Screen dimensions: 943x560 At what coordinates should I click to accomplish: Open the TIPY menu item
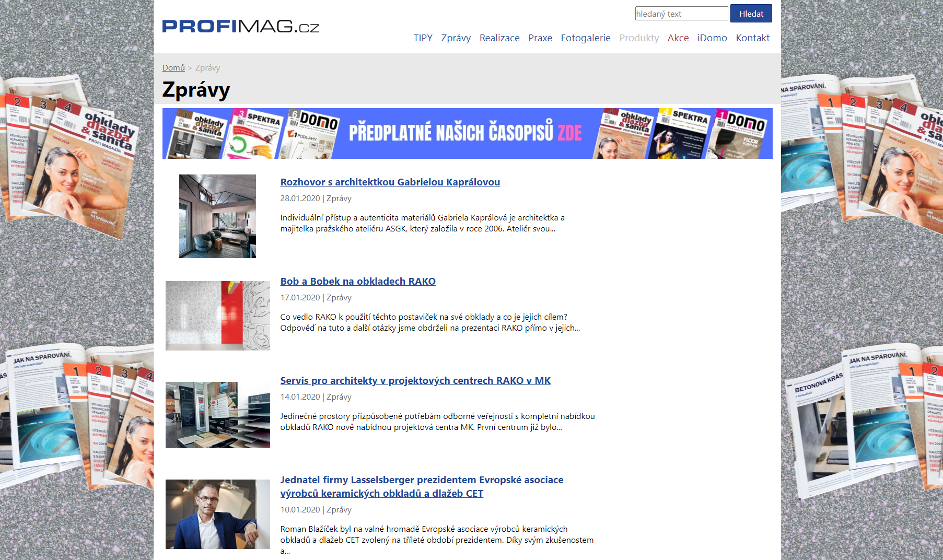coord(423,38)
